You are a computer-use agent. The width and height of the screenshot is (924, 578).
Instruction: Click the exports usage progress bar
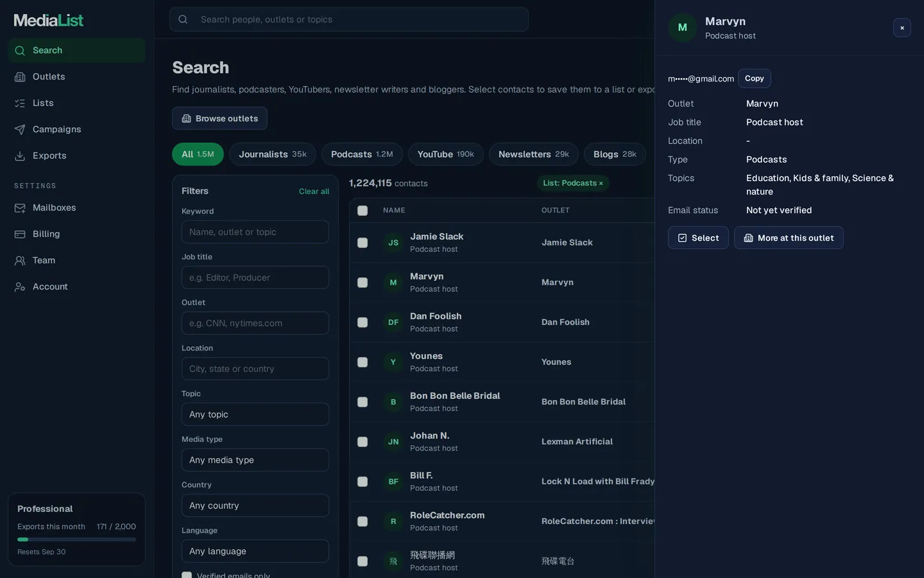[76, 539]
